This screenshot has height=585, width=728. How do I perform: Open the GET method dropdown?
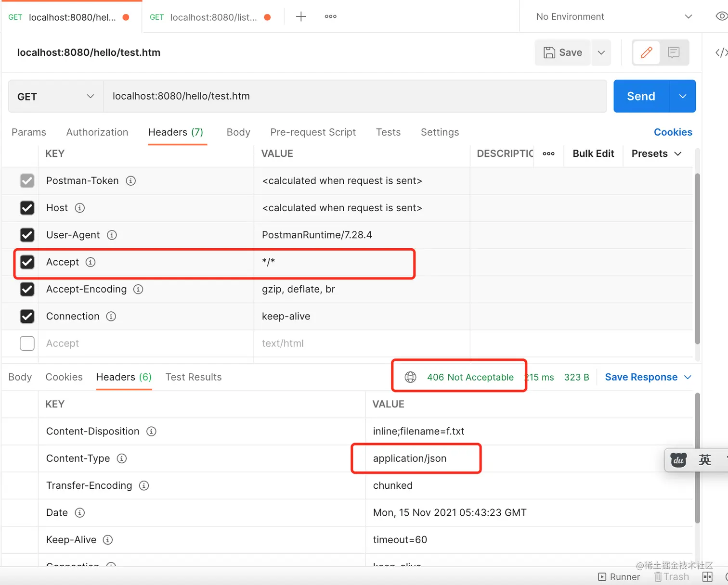click(54, 96)
